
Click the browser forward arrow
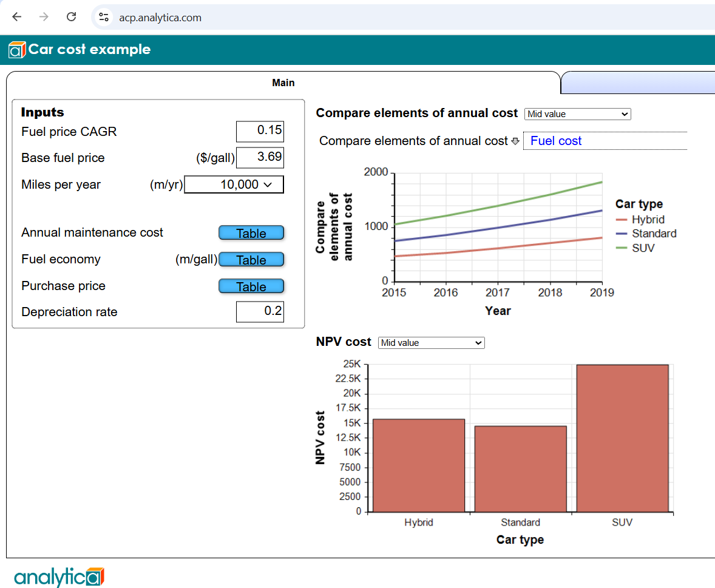click(44, 17)
